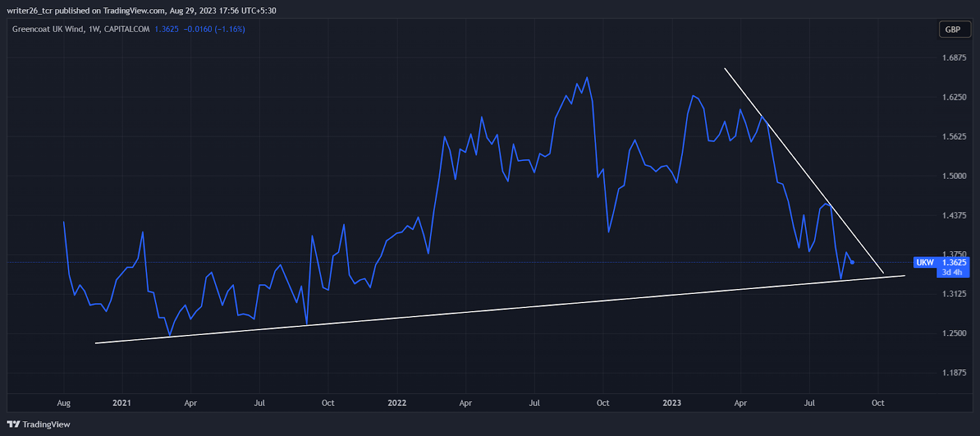The height and width of the screenshot is (436, 980).
Task: Click the 2023 time axis label
Action: 672,403
